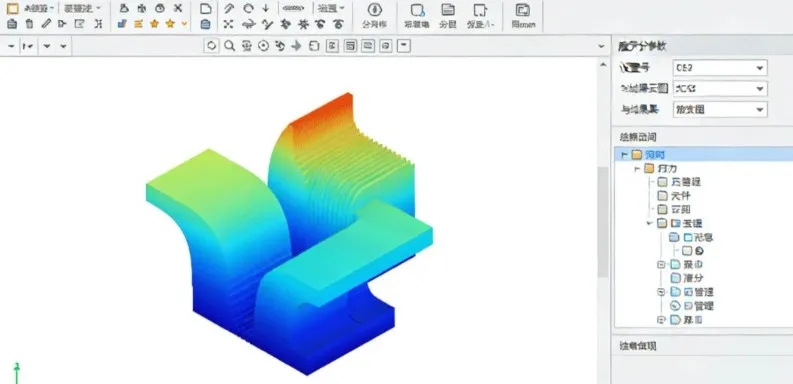Open the text dropdown right of the yellow square
This screenshot has height=384, width=793.
click(x=39, y=9)
